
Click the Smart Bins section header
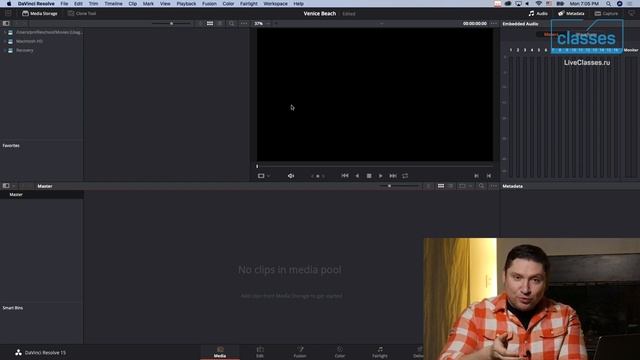13,308
